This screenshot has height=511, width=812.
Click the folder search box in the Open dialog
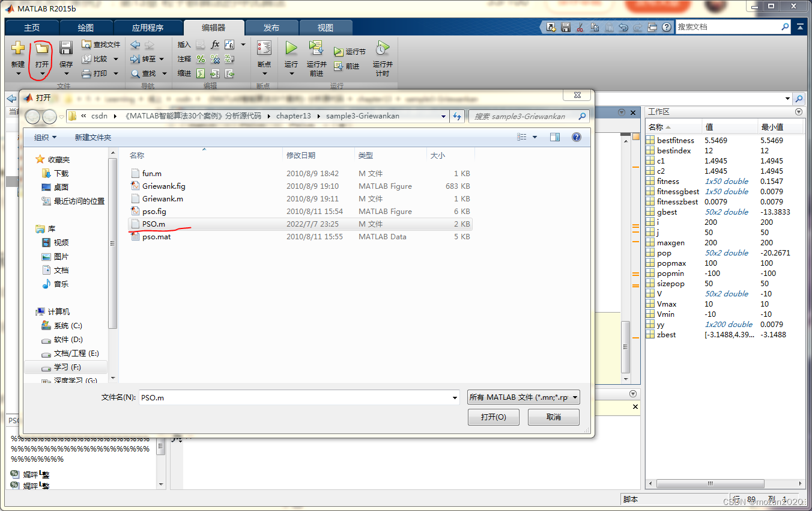click(x=529, y=116)
